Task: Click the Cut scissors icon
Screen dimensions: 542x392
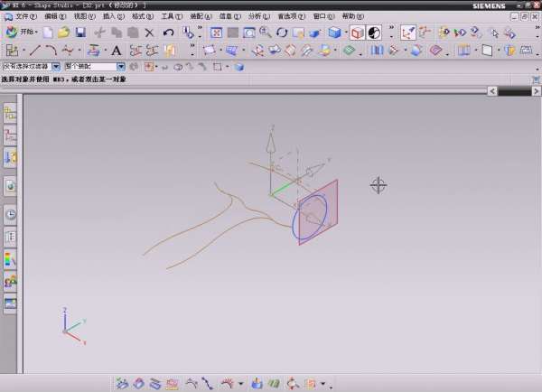Action: pos(100,33)
